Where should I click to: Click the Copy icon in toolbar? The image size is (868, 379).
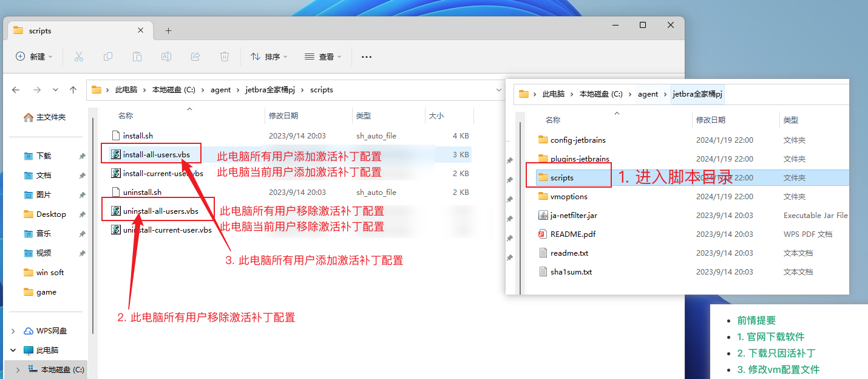pos(108,56)
